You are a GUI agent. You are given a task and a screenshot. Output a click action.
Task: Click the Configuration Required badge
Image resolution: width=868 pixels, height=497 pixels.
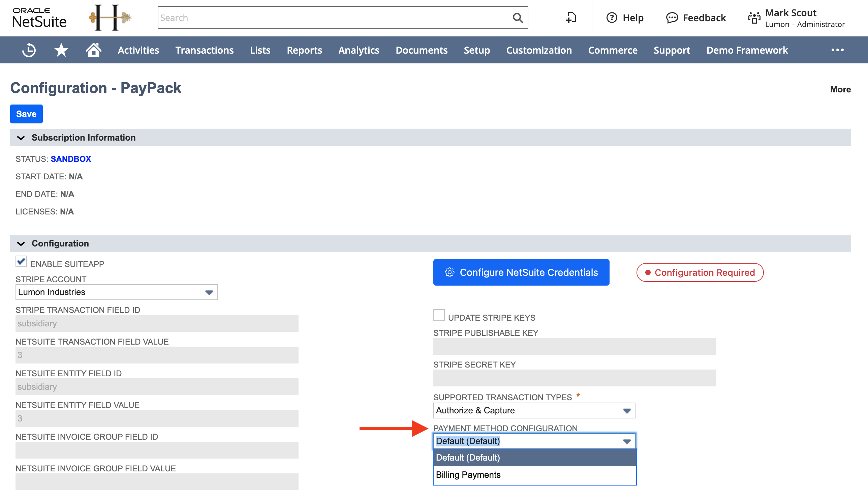coord(700,273)
